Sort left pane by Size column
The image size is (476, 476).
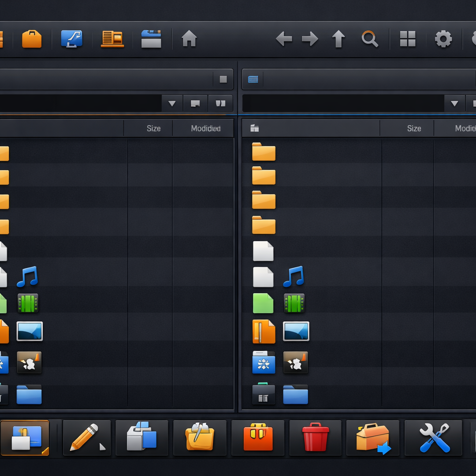[153, 128]
